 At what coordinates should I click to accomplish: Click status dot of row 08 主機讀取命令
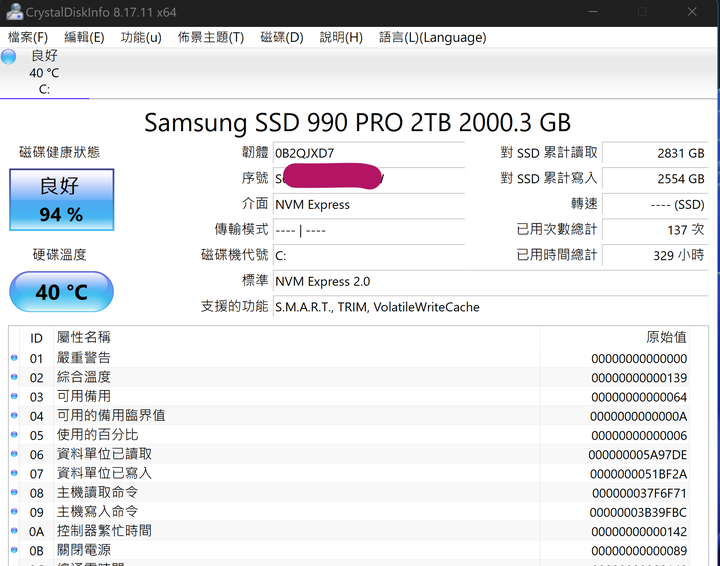[14, 493]
